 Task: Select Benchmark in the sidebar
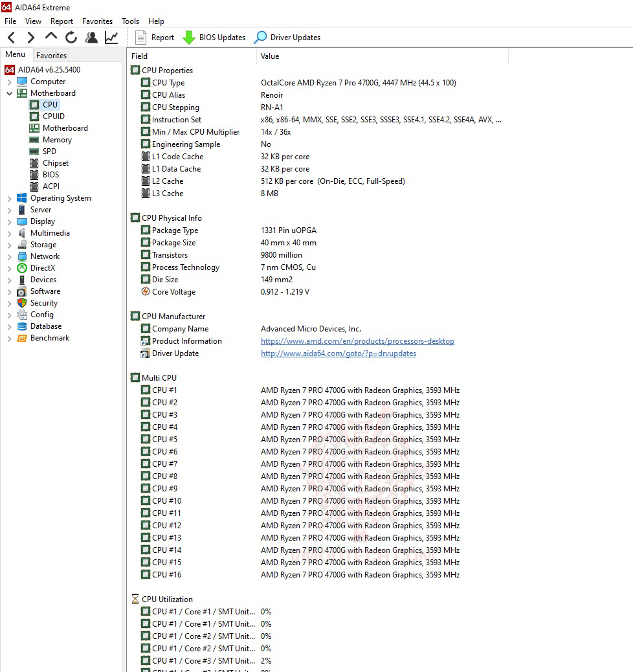pos(43,338)
